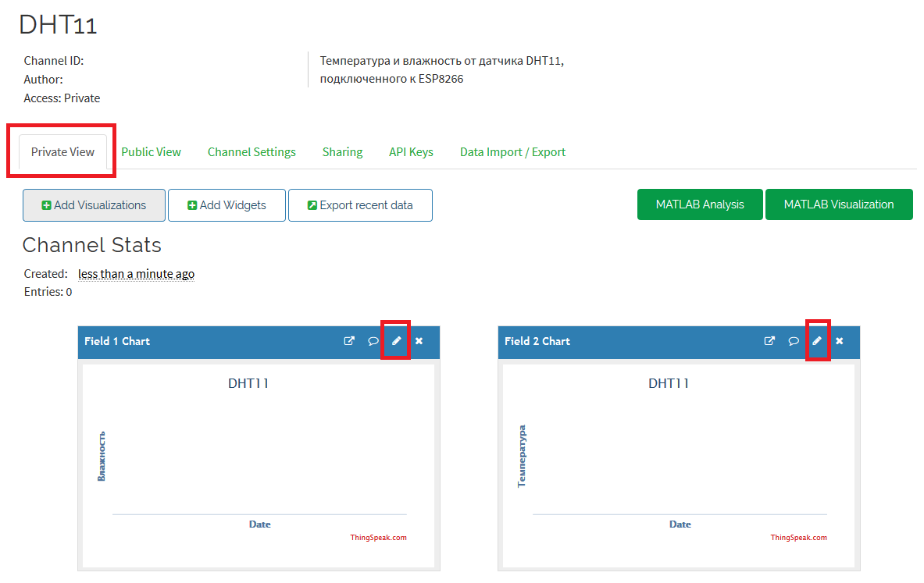Open MATLAB Visualization
924x583 pixels.
(839, 204)
